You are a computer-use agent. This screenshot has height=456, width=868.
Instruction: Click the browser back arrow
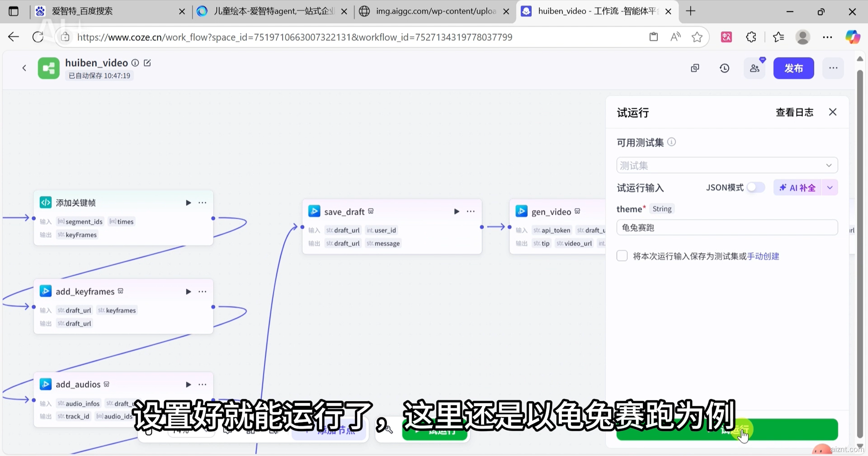(x=13, y=37)
